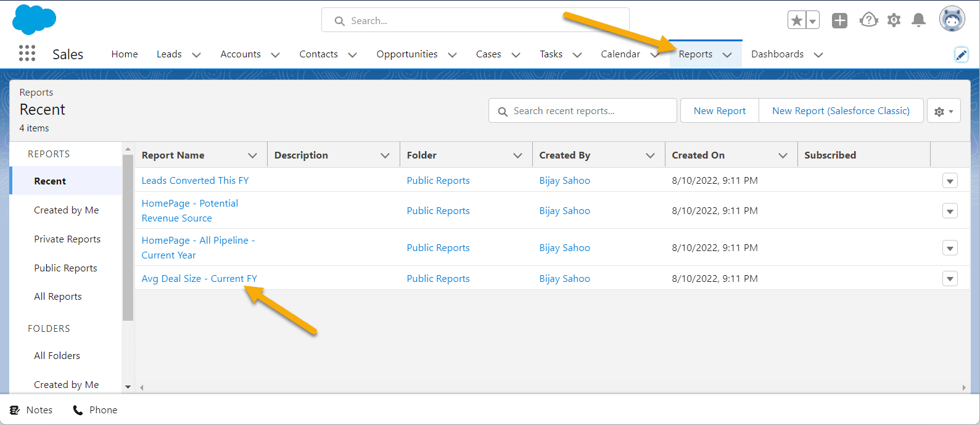Viewport: 980px width, 425px height.
Task: Select Created by Me under Reports
Action: 67,210
